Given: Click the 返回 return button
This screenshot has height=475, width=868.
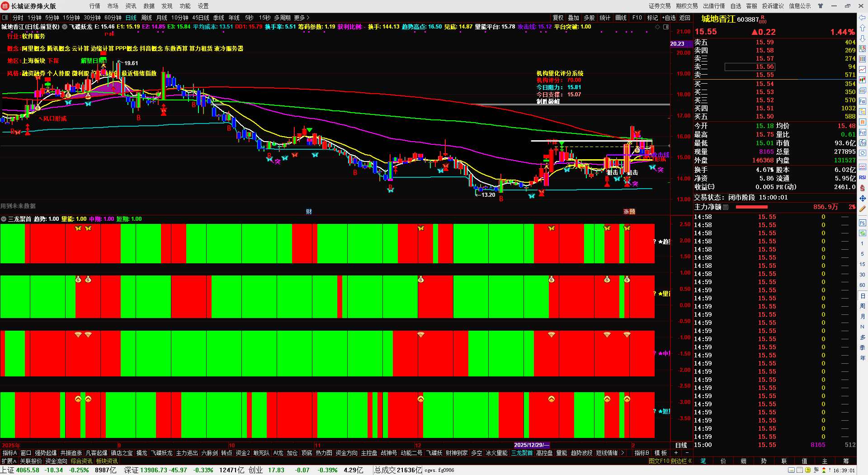Looking at the screenshot, I should click(x=685, y=18).
